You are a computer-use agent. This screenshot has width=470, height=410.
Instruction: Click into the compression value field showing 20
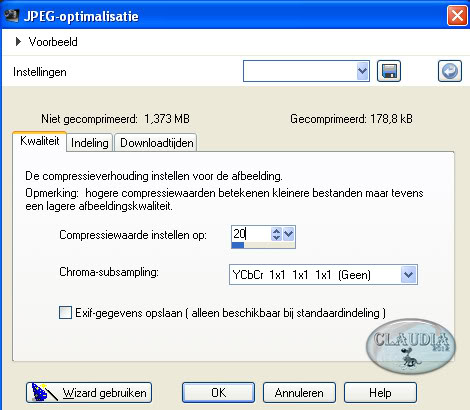tap(251, 234)
